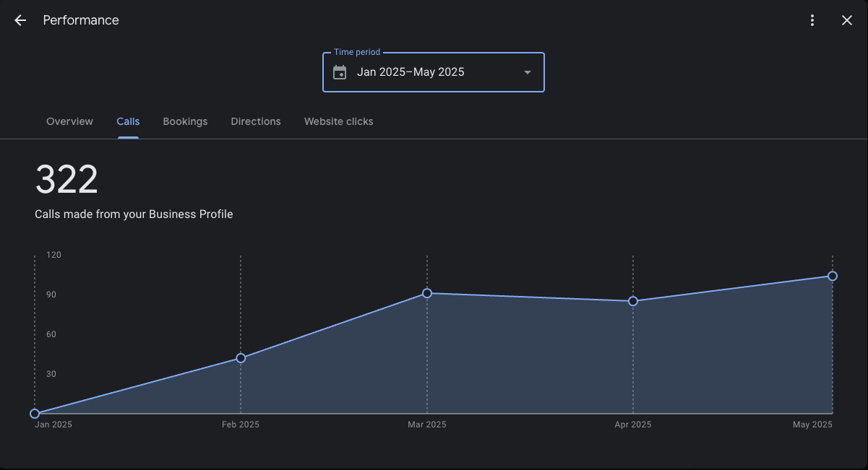Click 'Calls made from your Business Profile' text
The image size is (868, 470).
(134, 214)
